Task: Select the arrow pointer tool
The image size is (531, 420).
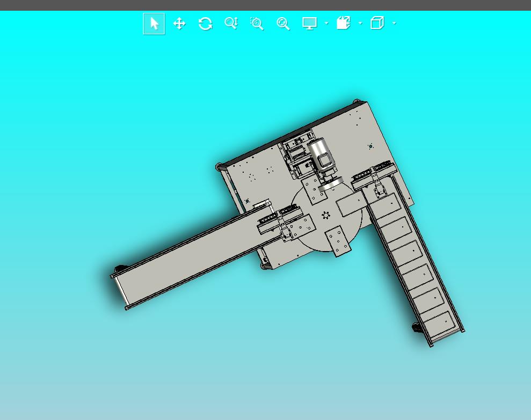Action: pyautogui.click(x=154, y=24)
